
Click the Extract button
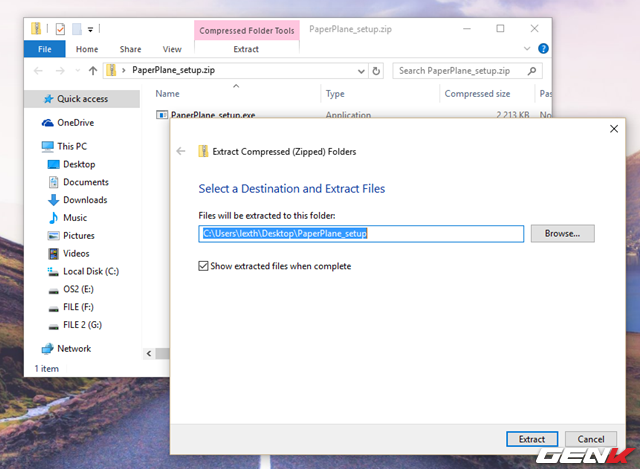coord(532,439)
